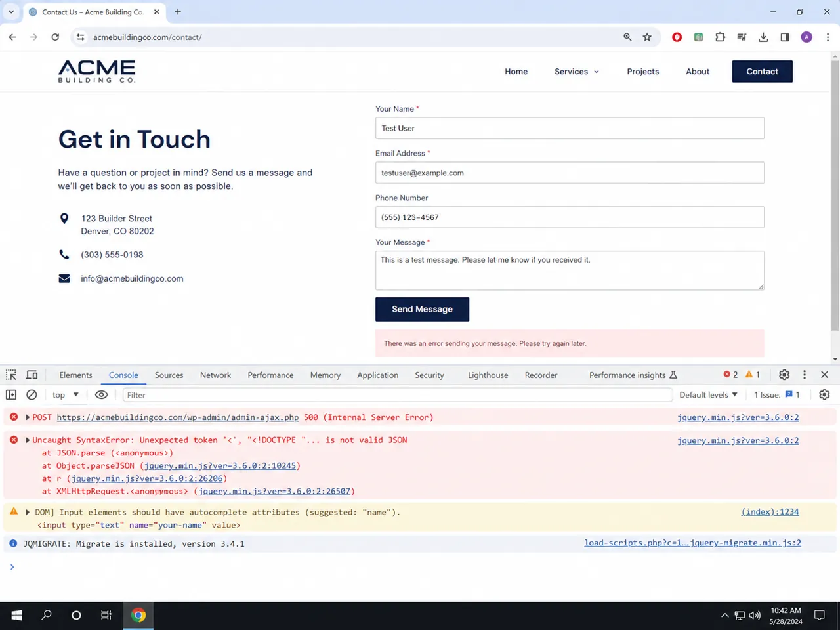Open the Application tab

pos(377,375)
